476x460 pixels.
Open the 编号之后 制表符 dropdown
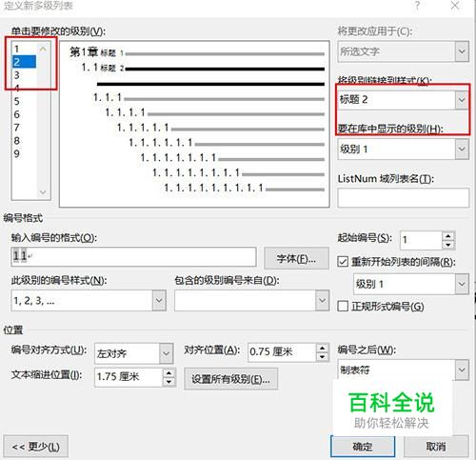click(403, 370)
